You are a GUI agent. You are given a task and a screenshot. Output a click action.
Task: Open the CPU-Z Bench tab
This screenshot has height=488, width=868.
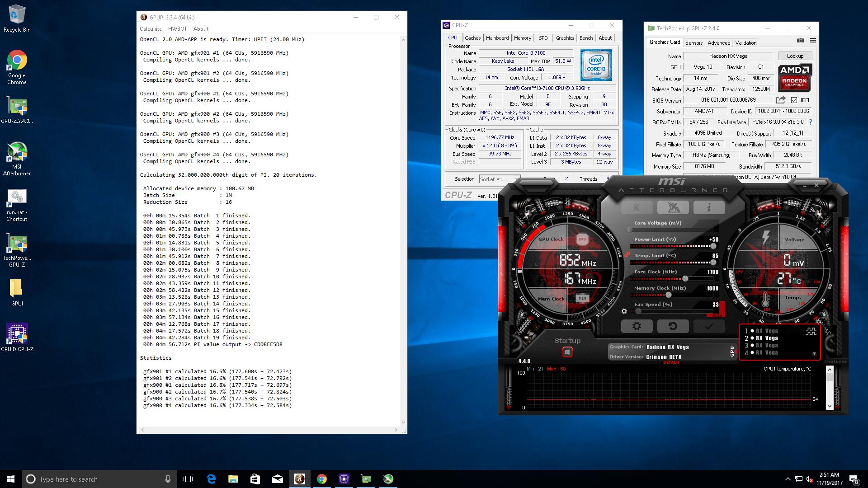[586, 38]
